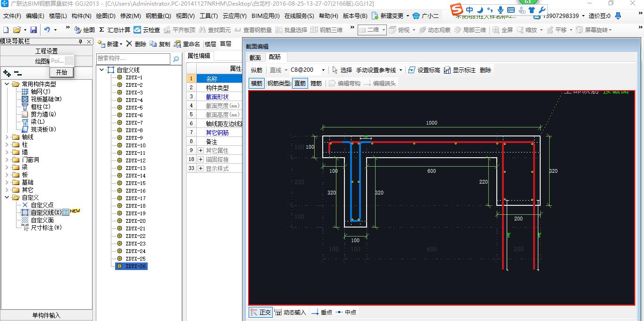Open the 绘图 drawing tool

(x=84, y=30)
